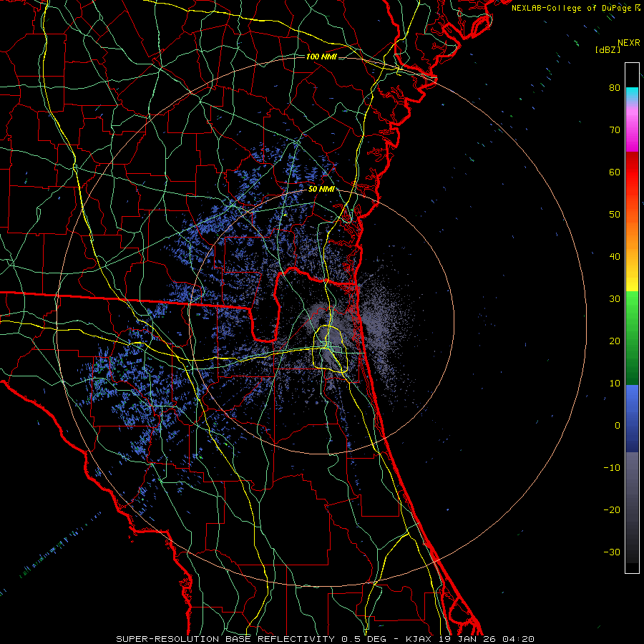Click the "50 NMI" range ring label
This screenshot has width=644, height=644.
[x=321, y=190]
